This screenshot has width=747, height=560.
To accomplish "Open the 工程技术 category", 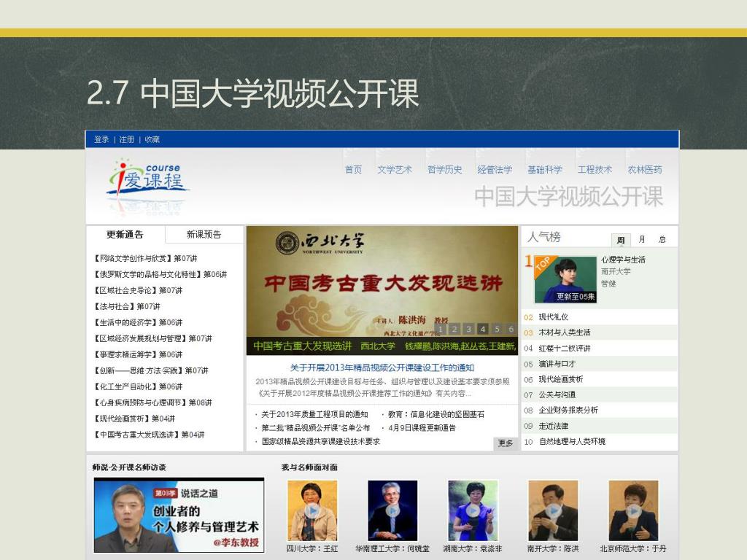I will [595, 169].
